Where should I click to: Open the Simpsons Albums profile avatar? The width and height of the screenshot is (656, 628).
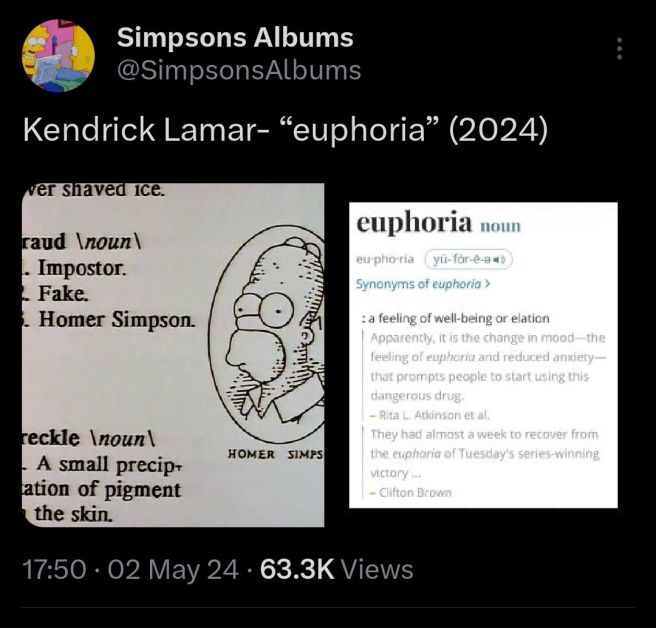tap(58, 55)
